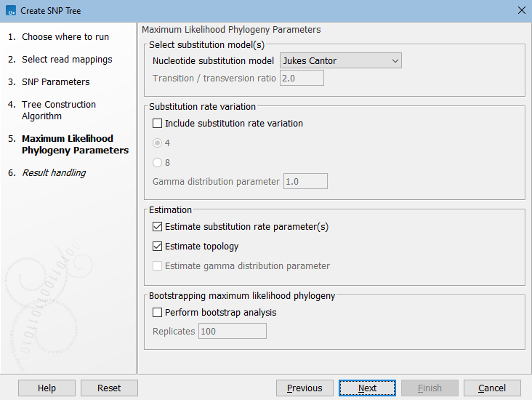Viewport: 532px width, 400px height.
Task: Go back with the Previous button
Action: pyautogui.click(x=305, y=388)
